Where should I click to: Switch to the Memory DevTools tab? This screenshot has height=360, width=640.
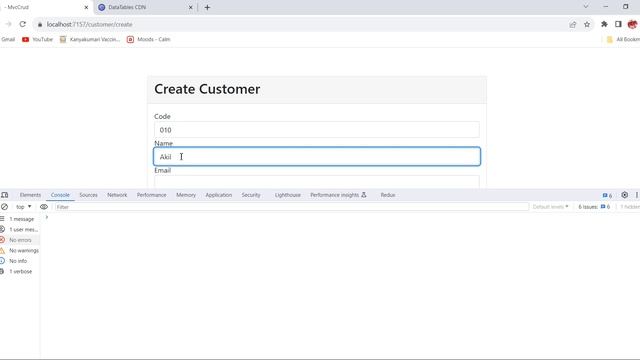click(186, 195)
